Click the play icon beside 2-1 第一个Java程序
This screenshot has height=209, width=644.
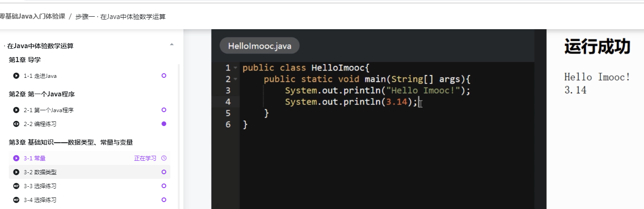16,110
